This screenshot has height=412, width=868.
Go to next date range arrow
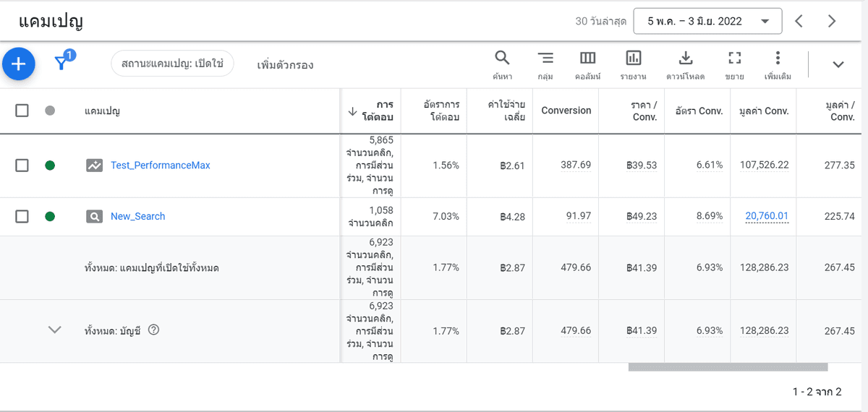[x=832, y=21]
